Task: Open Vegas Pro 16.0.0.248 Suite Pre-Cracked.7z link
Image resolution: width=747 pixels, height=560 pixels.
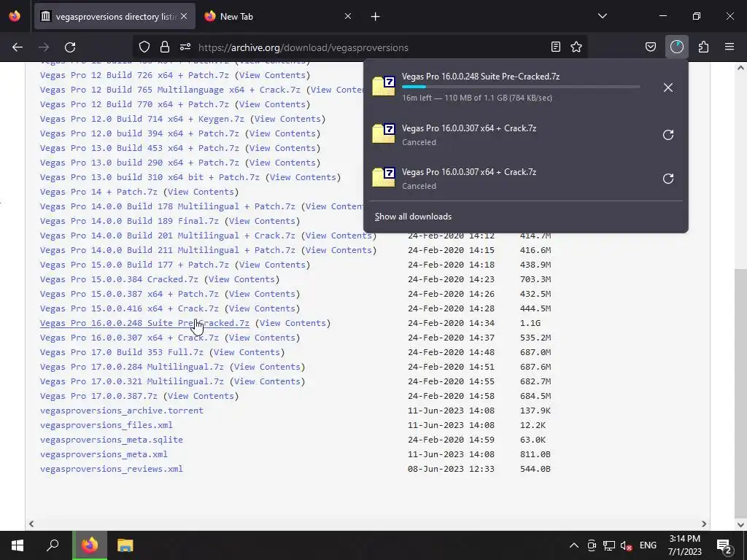Action: [x=144, y=323]
